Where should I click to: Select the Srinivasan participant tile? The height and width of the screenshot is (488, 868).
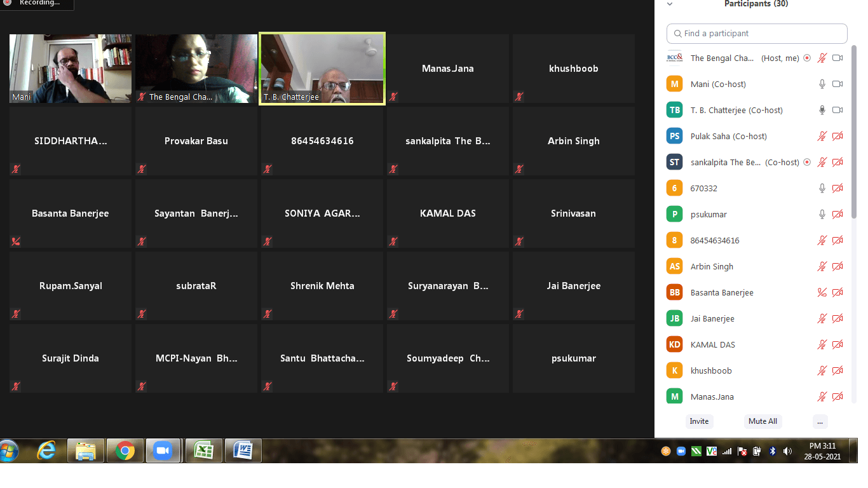[x=574, y=213]
